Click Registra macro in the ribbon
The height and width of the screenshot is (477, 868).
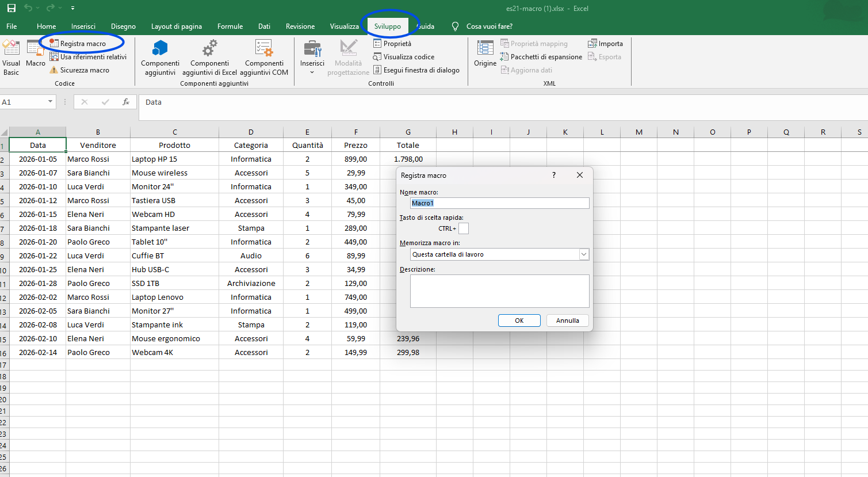click(x=78, y=44)
